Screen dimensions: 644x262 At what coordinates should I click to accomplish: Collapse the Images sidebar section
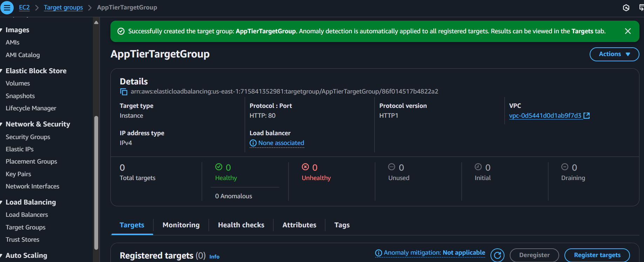pyautogui.click(x=1, y=30)
